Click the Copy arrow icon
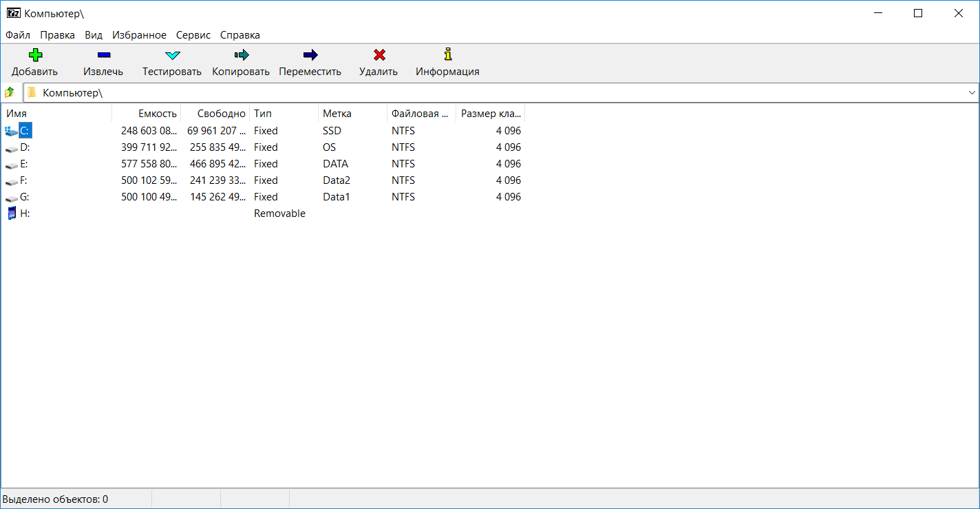The image size is (980, 509). tap(241, 55)
